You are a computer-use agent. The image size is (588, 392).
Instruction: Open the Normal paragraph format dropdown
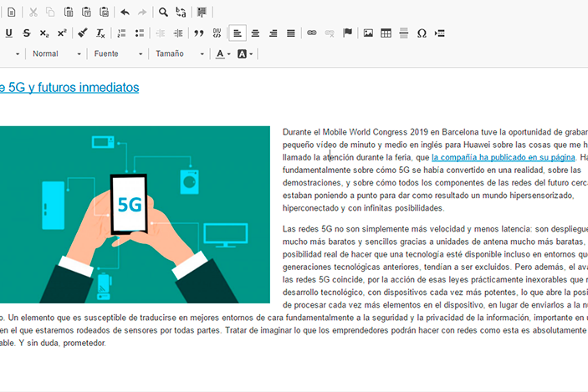[56, 54]
